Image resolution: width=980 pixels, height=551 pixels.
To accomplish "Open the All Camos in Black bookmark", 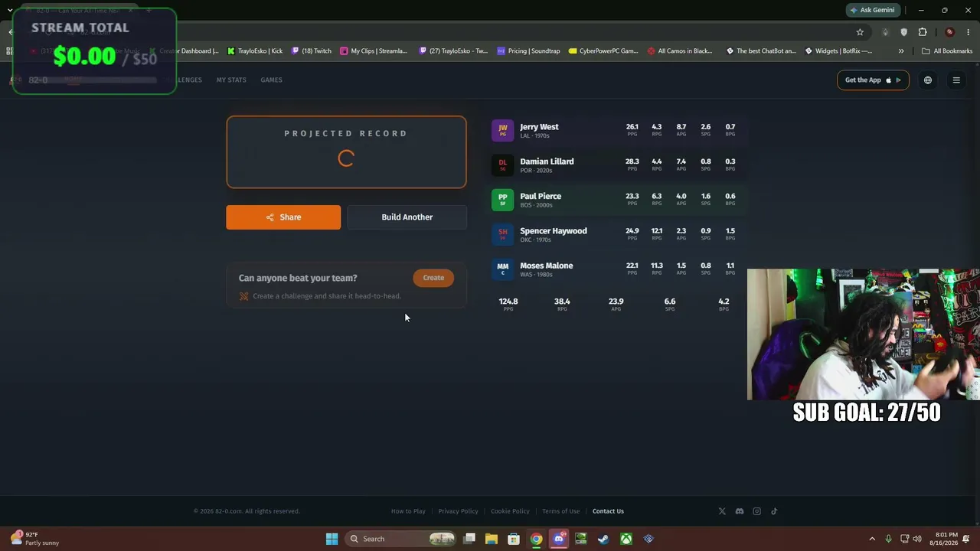I will tap(680, 51).
